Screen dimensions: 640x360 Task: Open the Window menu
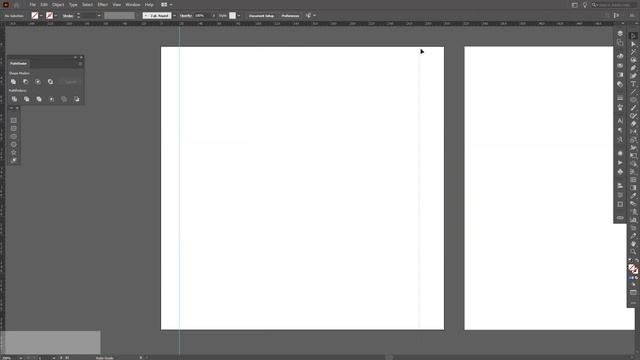pyautogui.click(x=133, y=4)
